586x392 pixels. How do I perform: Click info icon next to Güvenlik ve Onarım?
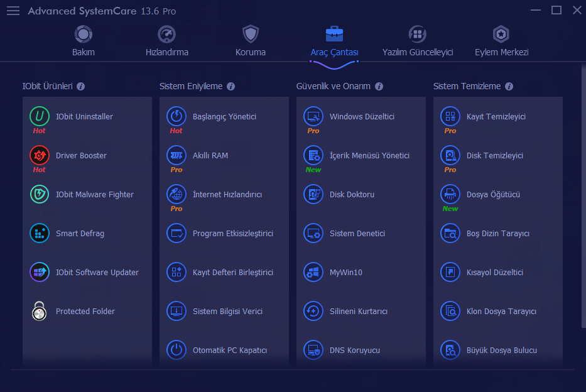379,86
